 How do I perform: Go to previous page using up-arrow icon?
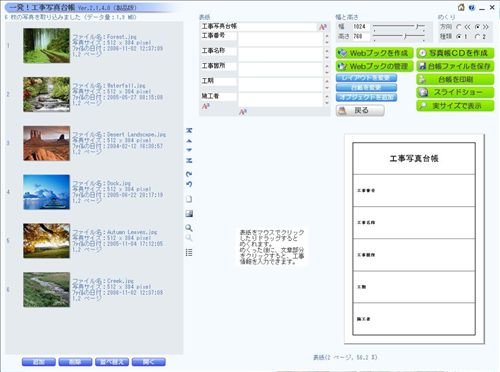(x=189, y=141)
